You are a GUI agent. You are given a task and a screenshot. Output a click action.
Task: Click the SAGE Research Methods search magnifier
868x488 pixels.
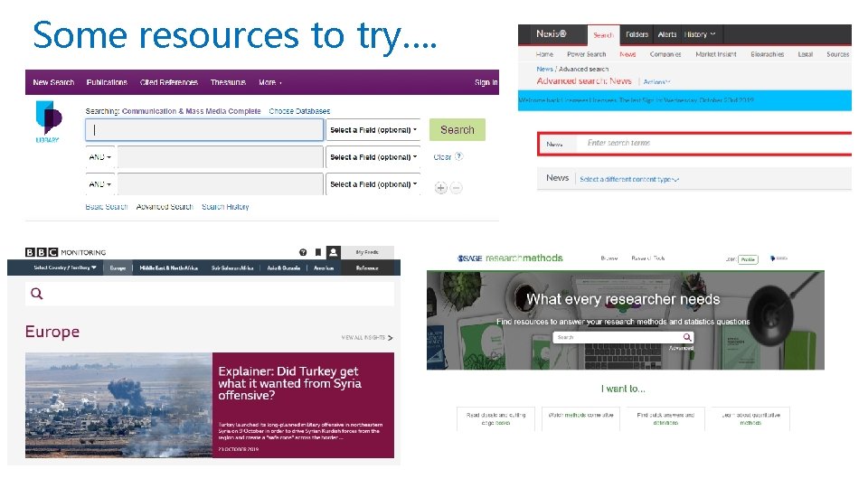pyautogui.click(x=687, y=337)
